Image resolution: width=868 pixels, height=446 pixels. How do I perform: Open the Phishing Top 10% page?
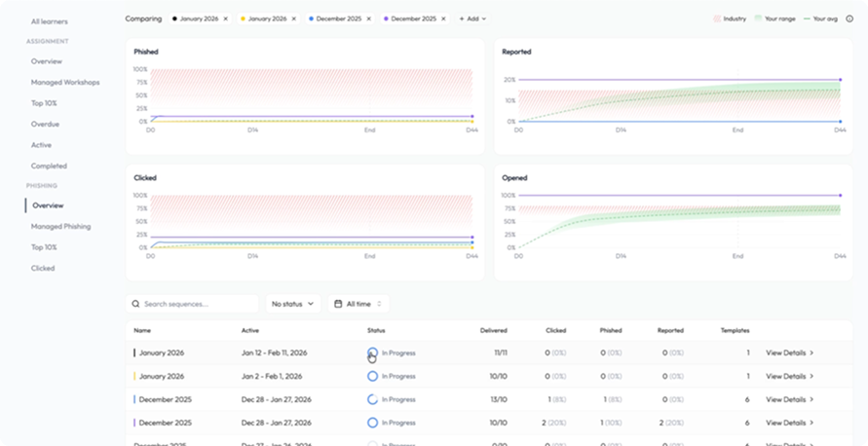click(44, 247)
